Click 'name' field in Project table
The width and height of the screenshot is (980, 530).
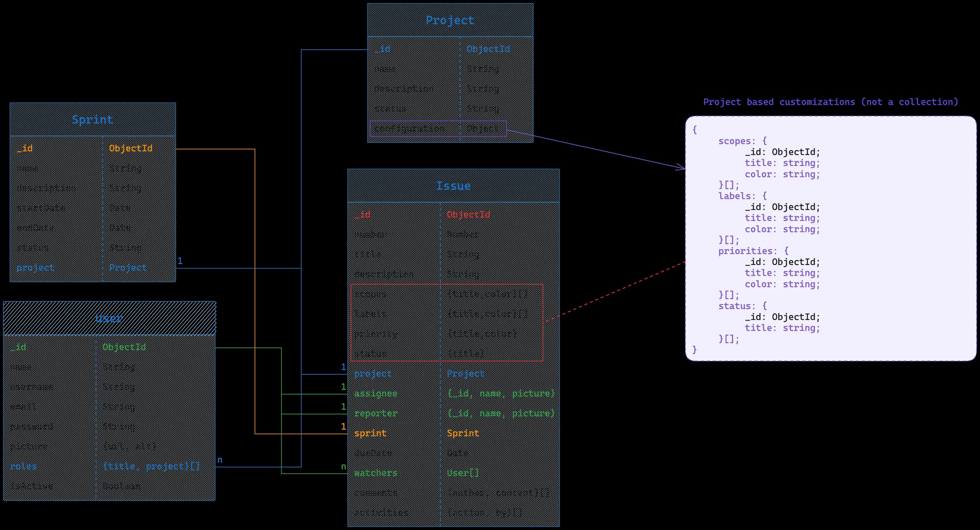385,69
